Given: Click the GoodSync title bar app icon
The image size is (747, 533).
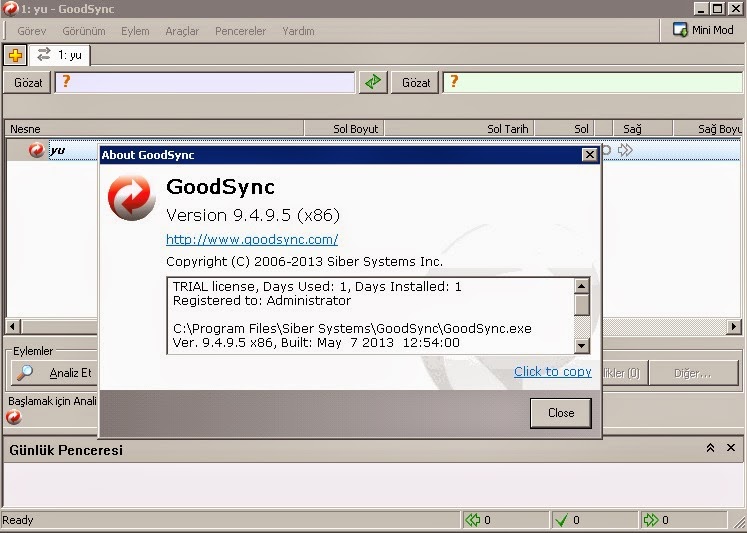Looking at the screenshot, I should 10,9.
